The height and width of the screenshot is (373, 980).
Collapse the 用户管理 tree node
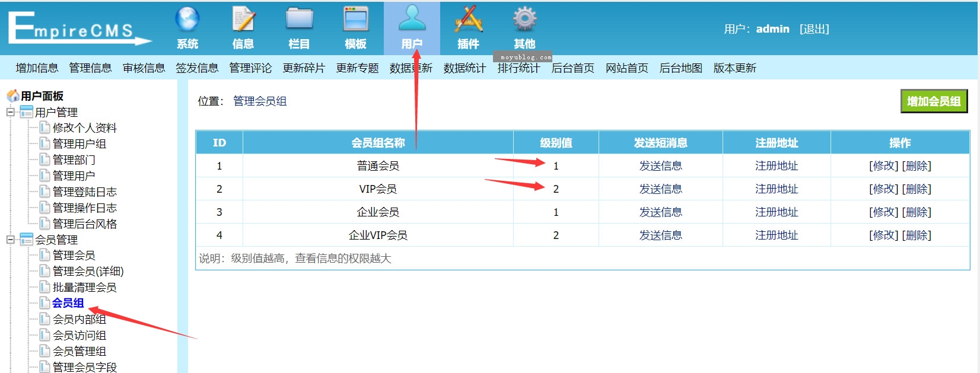(x=10, y=111)
